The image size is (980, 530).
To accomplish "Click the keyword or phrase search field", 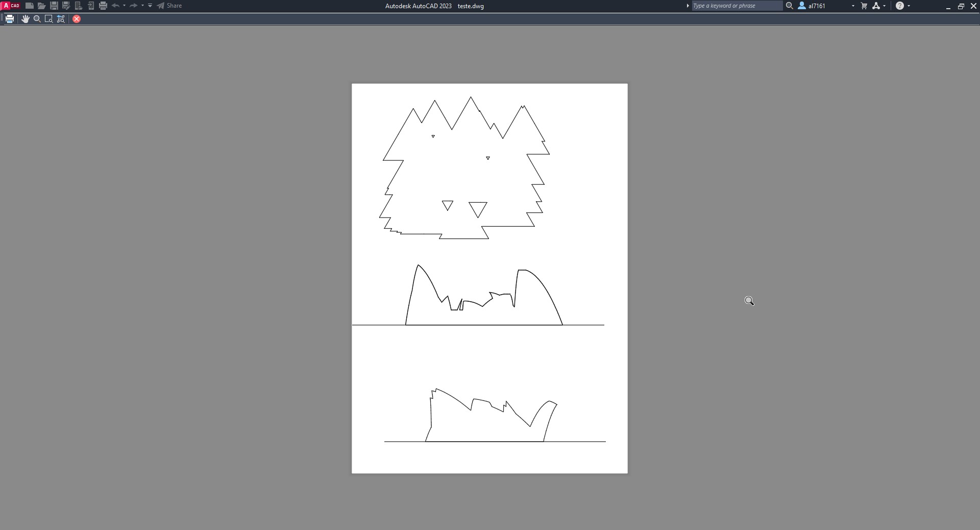I will tap(737, 6).
